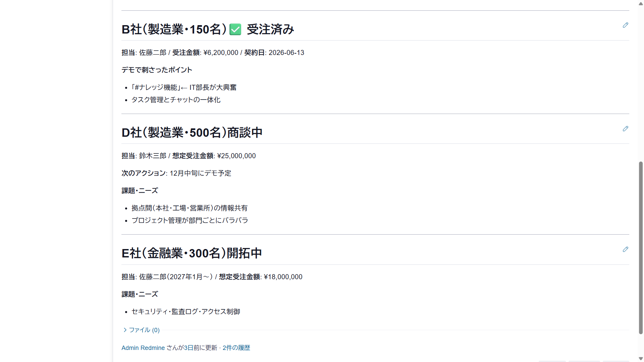Click the vertical scrollbar thumb
Viewport: 644px width, 362px height.
[641, 248]
